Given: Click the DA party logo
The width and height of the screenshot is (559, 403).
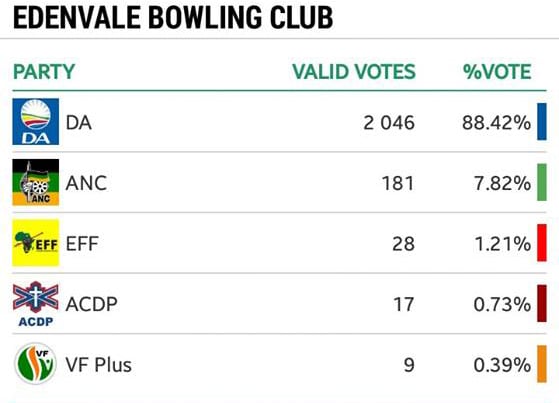Looking at the screenshot, I should tap(36, 122).
